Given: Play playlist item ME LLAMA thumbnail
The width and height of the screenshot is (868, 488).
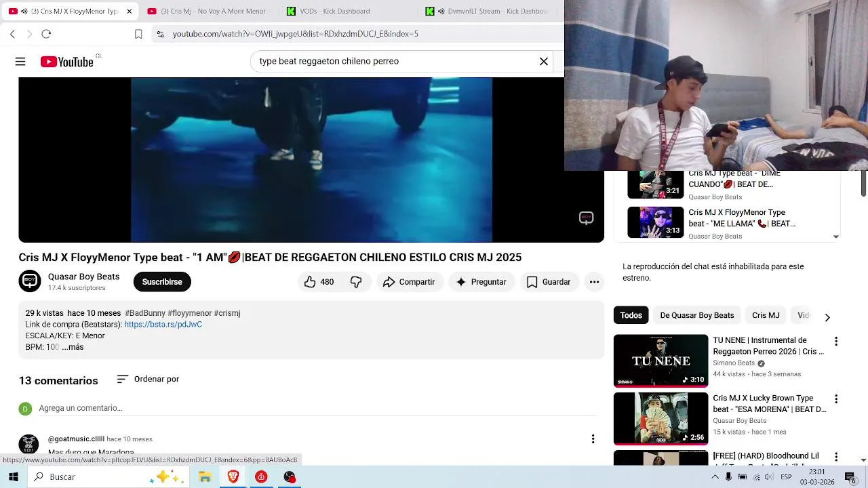Looking at the screenshot, I should [656, 222].
